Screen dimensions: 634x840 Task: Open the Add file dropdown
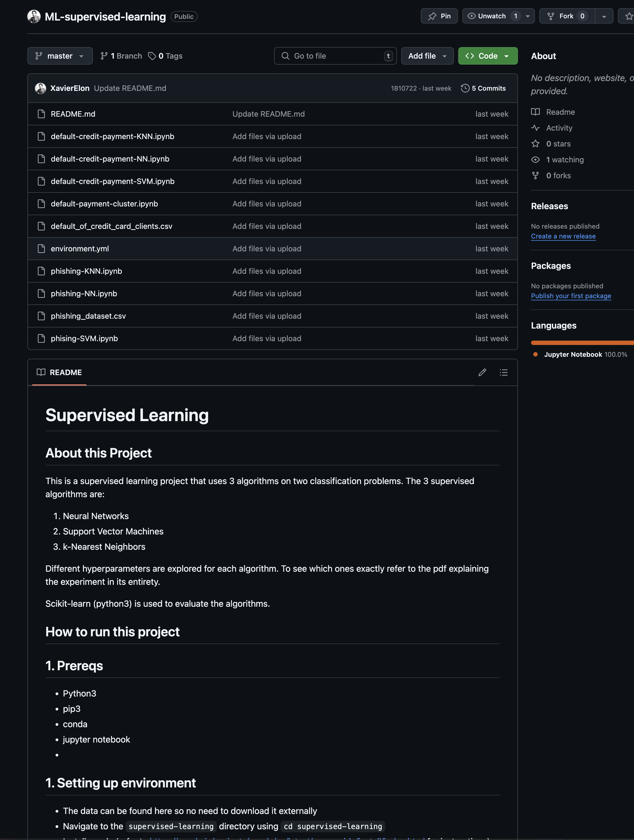click(428, 56)
